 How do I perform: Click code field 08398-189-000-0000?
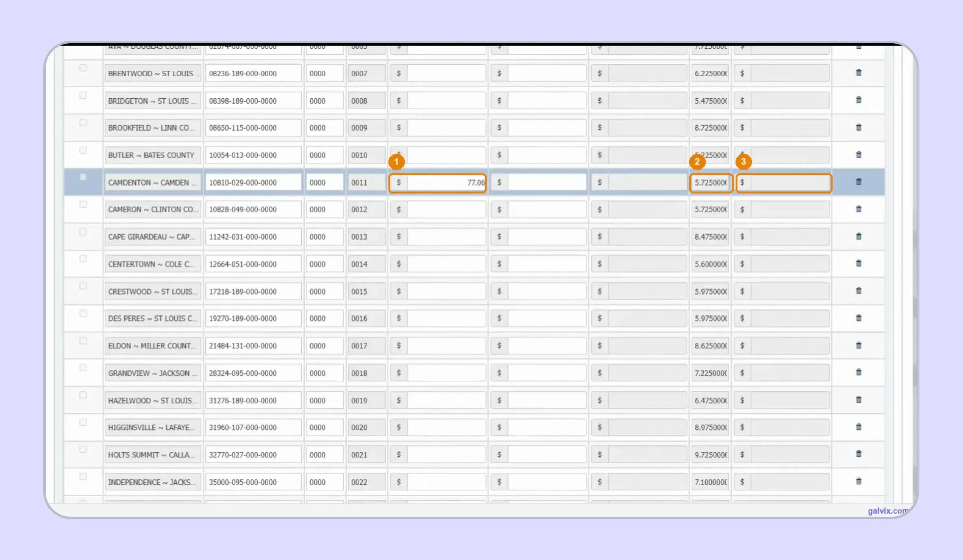pyautogui.click(x=253, y=101)
